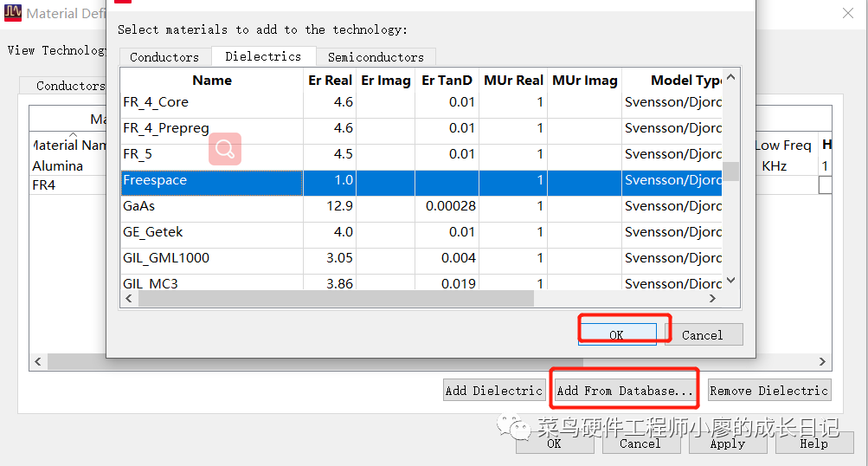Screen dimensions: 868x466
Task: Click the 4.5 Er Real value of FR_5
Action: (x=344, y=154)
